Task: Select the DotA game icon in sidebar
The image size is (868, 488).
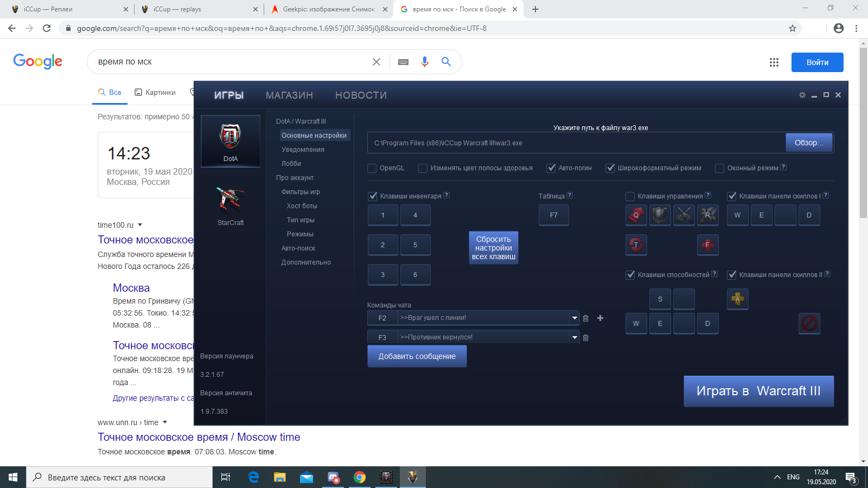Action: (230, 140)
